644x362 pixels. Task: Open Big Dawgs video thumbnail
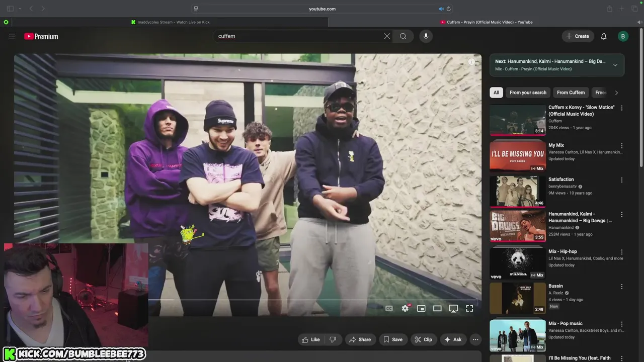point(518,226)
